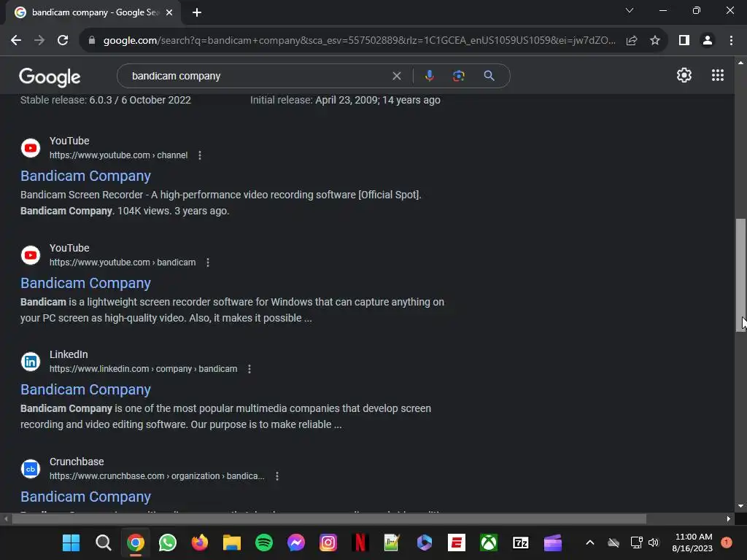Open Instagram from the taskbar
This screenshot has width=747, height=560.
[x=328, y=542]
